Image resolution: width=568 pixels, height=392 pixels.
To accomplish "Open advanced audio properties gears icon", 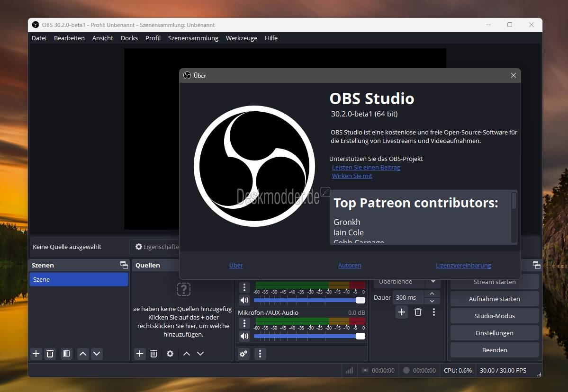I will point(244,354).
